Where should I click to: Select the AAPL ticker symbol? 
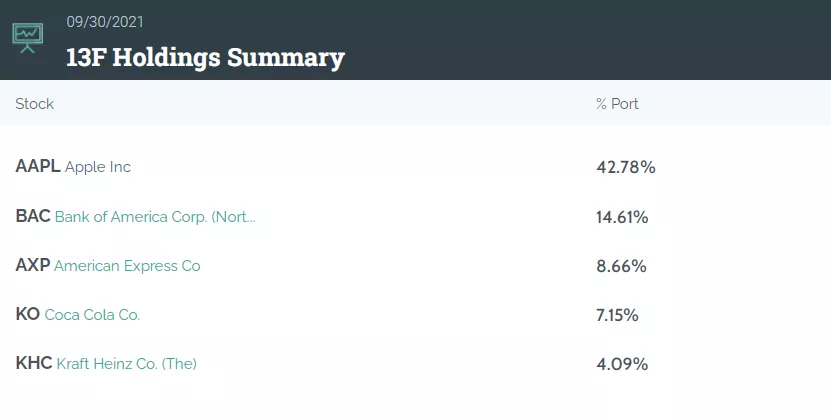38,167
